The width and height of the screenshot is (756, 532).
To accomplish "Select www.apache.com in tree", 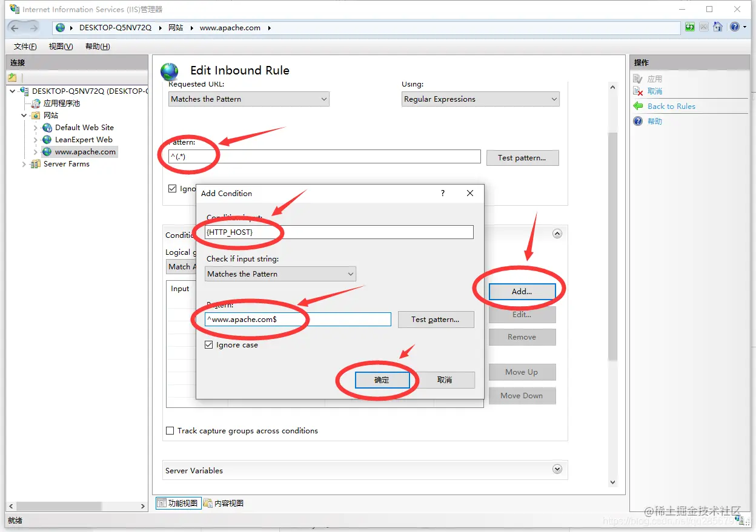I will (x=85, y=152).
